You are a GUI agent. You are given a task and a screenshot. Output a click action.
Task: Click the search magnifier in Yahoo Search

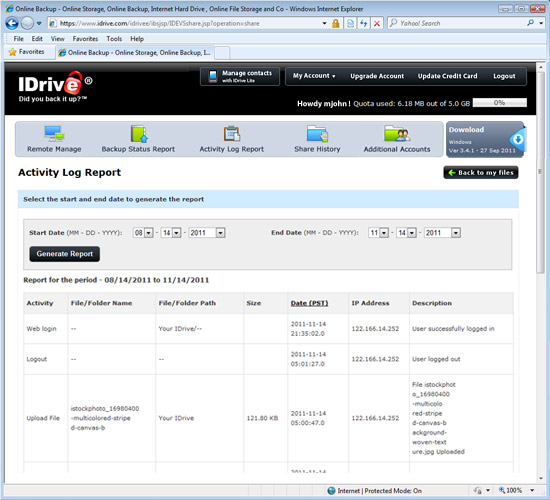pos(530,23)
